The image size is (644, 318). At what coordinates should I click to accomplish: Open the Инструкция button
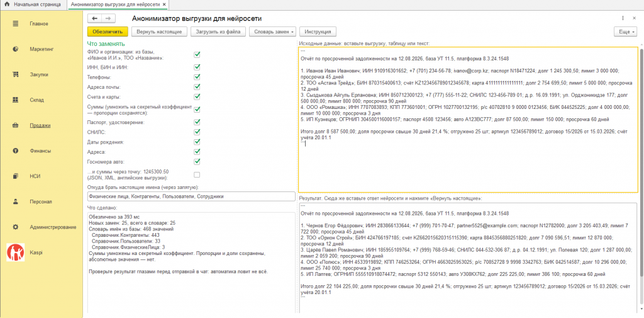click(x=318, y=31)
